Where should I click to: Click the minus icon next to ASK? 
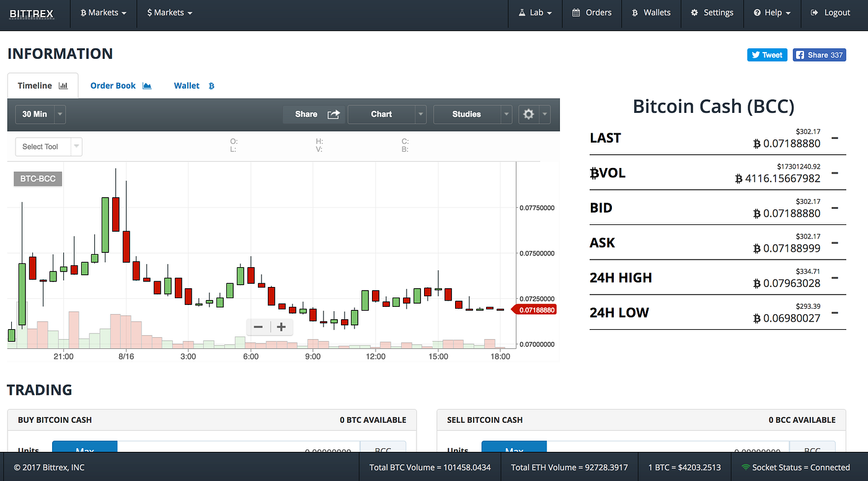835,242
